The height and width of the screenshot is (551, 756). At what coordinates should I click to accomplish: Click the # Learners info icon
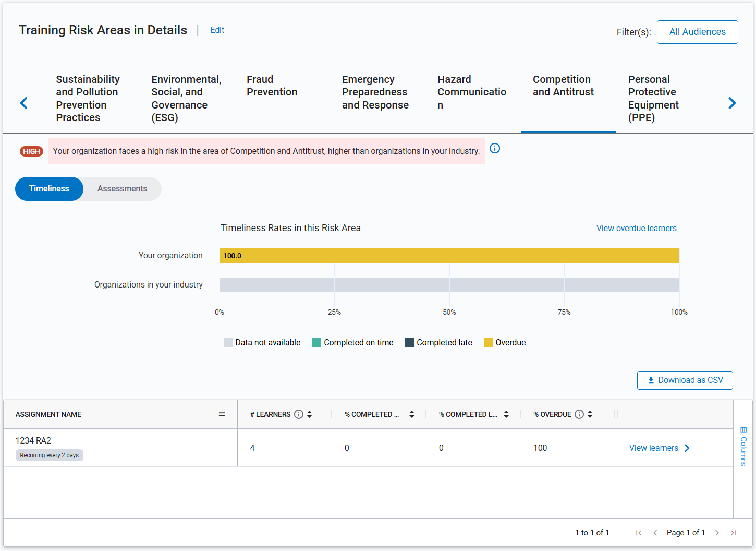(x=299, y=414)
